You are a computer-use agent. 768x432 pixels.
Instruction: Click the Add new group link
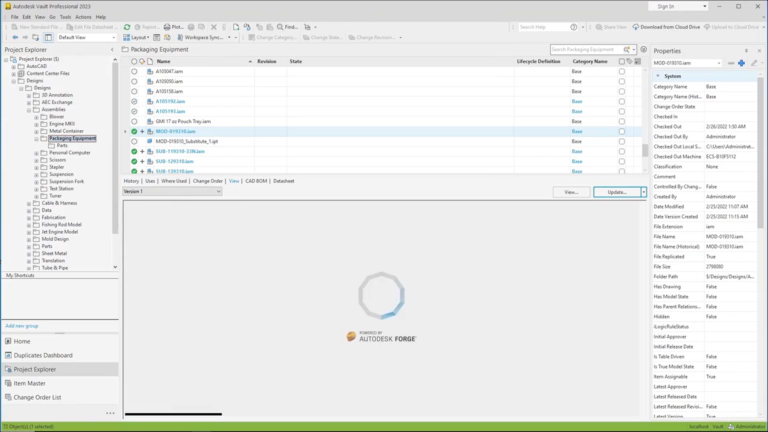(22, 326)
